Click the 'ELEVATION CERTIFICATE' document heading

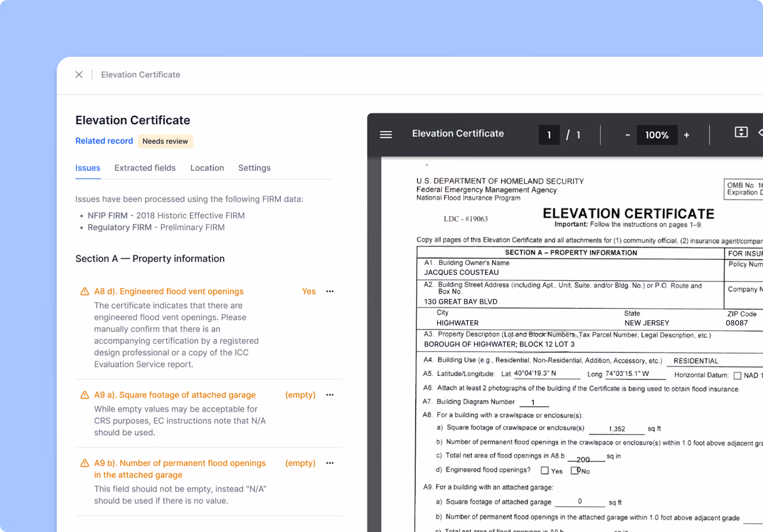[629, 213]
